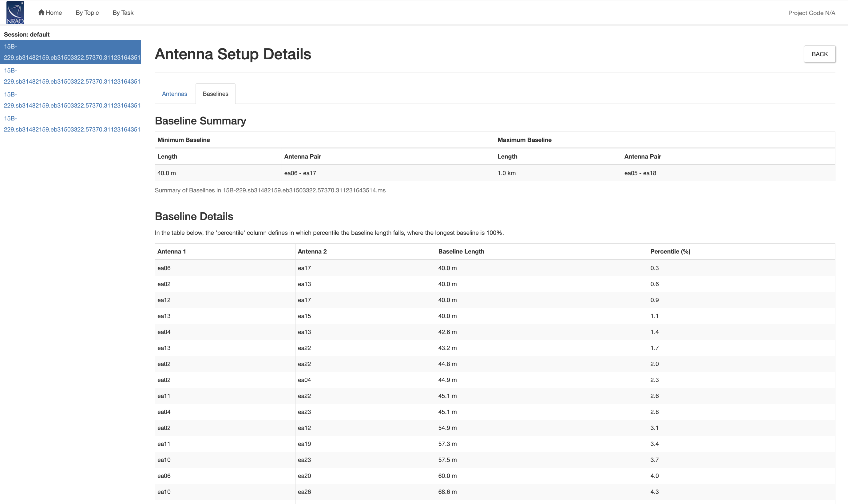This screenshot has width=848, height=504.
Task: Select the minimum length value 40.0 m in summary
Action: tap(218, 173)
